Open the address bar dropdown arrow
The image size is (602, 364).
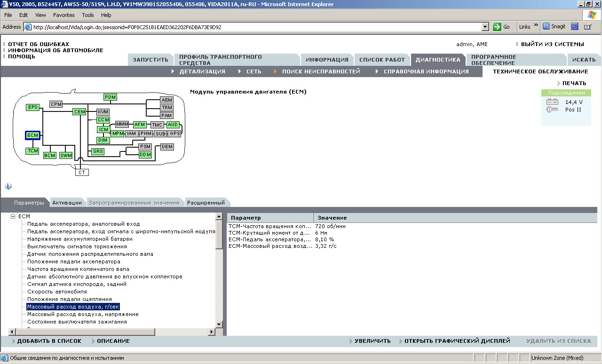coord(486,27)
